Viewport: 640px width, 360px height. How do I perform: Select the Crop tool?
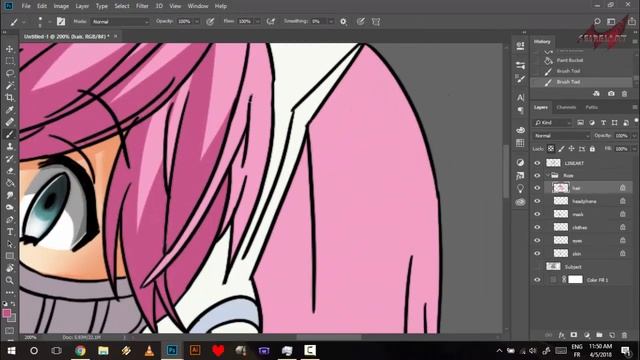10,98
